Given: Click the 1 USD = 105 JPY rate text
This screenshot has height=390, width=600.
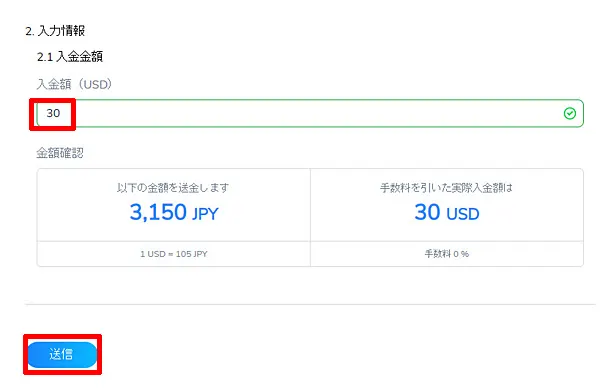Looking at the screenshot, I should click(174, 254).
